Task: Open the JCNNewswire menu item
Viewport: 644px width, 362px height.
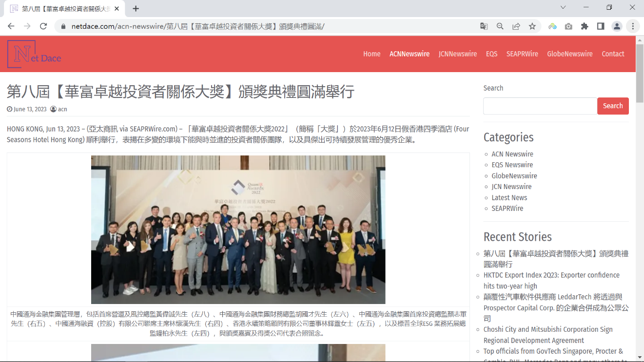Action: (x=458, y=54)
